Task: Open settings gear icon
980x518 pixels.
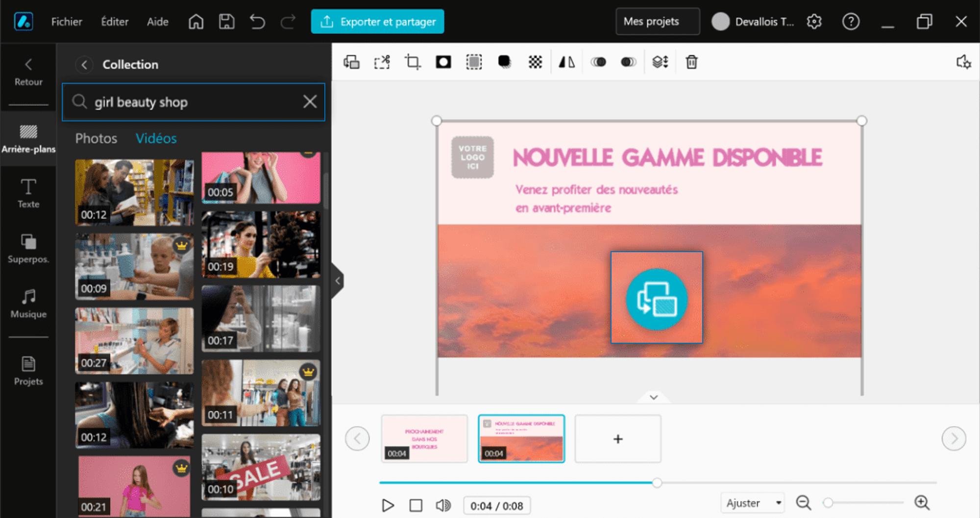Action: tap(814, 22)
